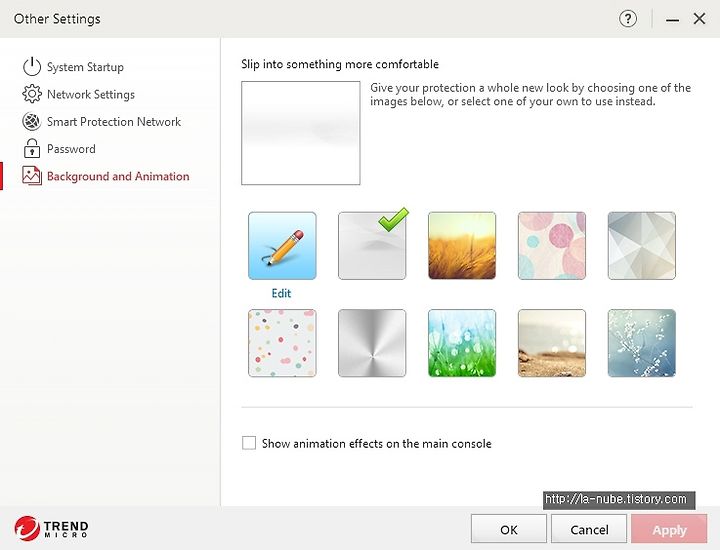
Task: Click the large background preview image
Action: tap(301, 133)
